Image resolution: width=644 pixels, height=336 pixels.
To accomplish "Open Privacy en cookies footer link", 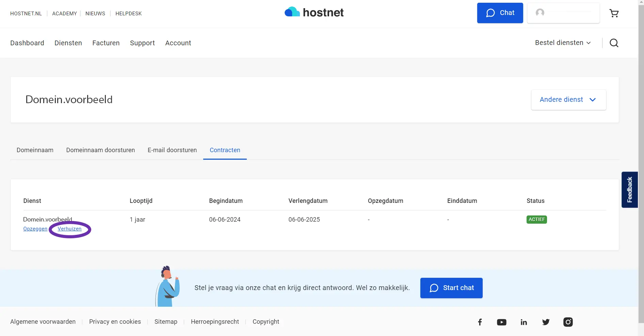I will point(115,322).
